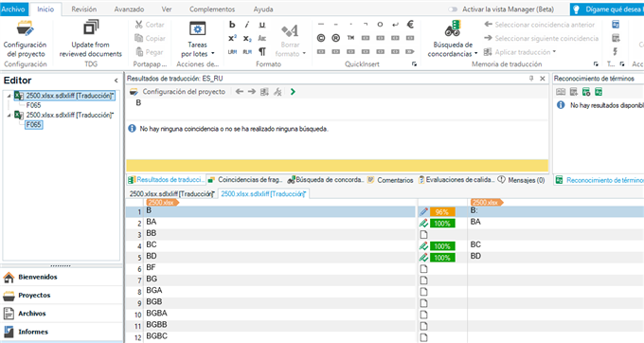Viewport: 644px width, 343px height.
Task: Open Memoria de traducción dialog launcher
Action: click(x=596, y=64)
